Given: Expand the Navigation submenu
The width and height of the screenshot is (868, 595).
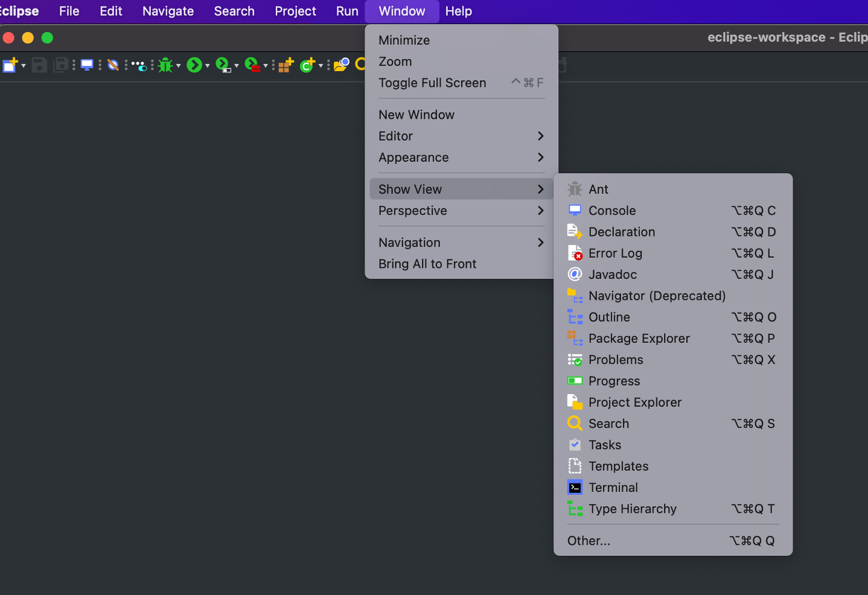Looking at the screenshot, I should pyautogui.click(x=461, y=243).
